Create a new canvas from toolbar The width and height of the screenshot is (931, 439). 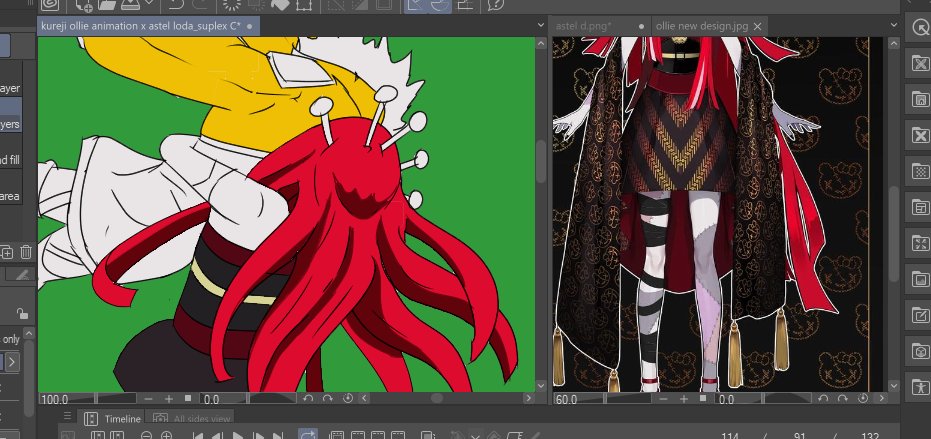tap(84, 5)
